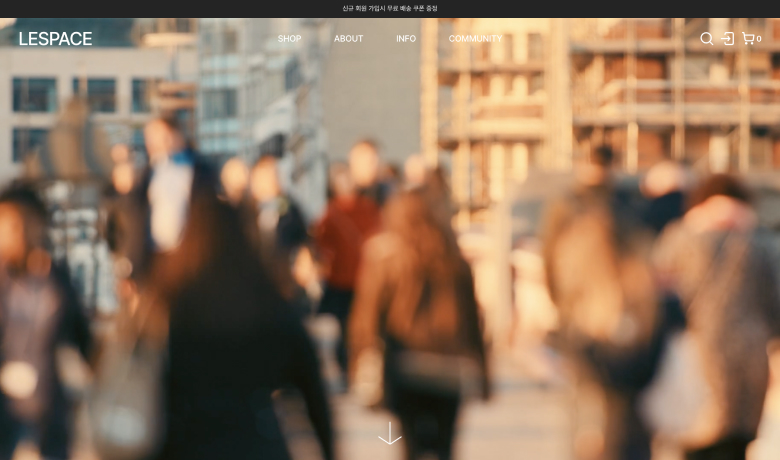View the cart from the header
The height and width of the screenshot is (460, 780).
tap(747, 39)
